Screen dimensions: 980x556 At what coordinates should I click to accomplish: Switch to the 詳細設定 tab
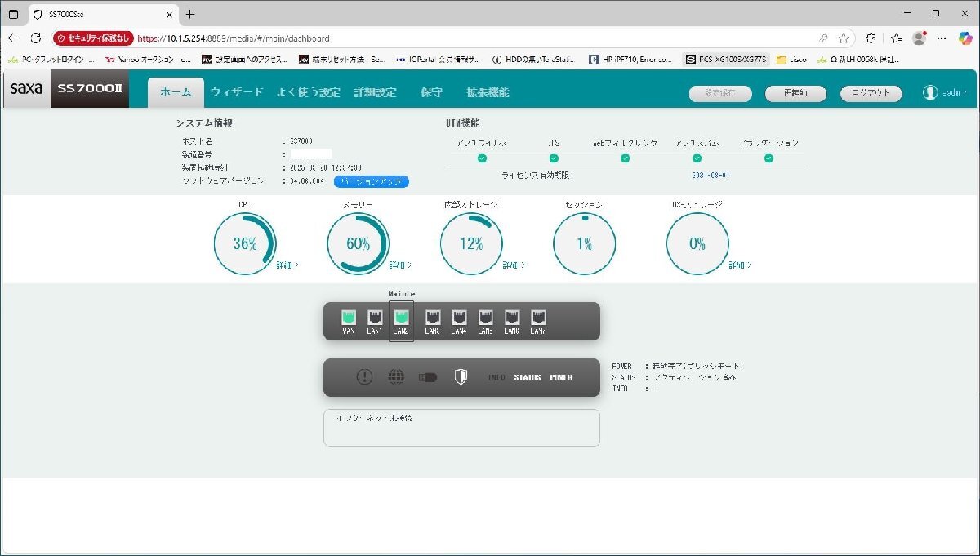(374, 92)
